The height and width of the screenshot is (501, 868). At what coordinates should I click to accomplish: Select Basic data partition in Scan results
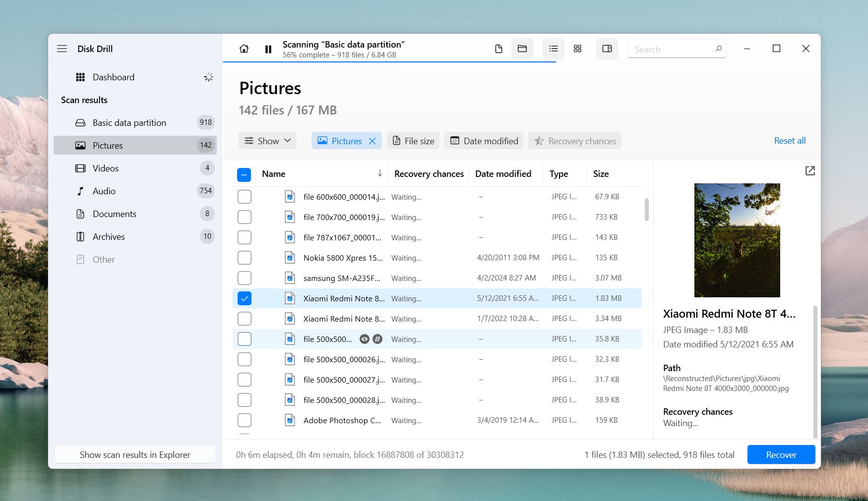[x=135, y=122]
